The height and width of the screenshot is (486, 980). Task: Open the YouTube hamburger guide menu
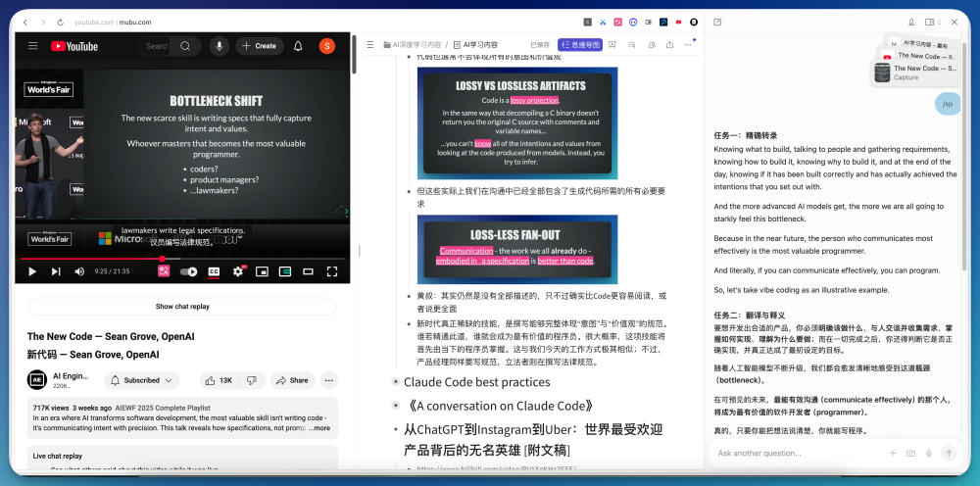point(33,46)
